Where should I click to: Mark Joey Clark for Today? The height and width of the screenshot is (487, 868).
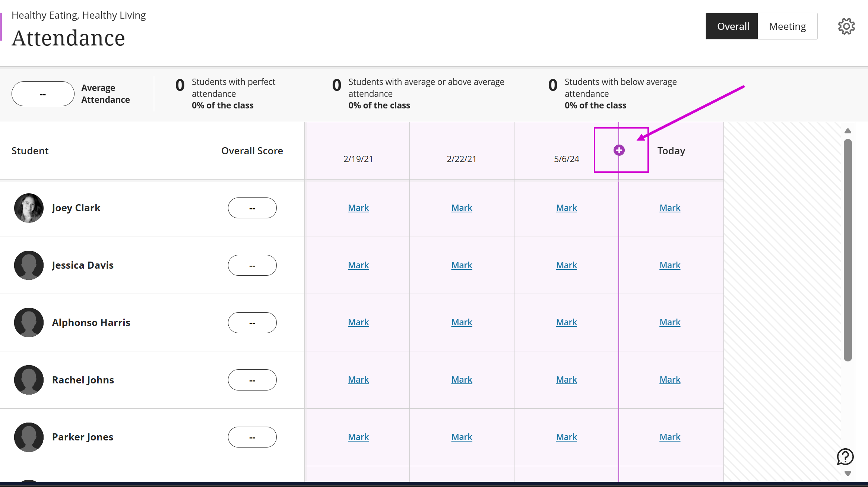pos(670,208)
